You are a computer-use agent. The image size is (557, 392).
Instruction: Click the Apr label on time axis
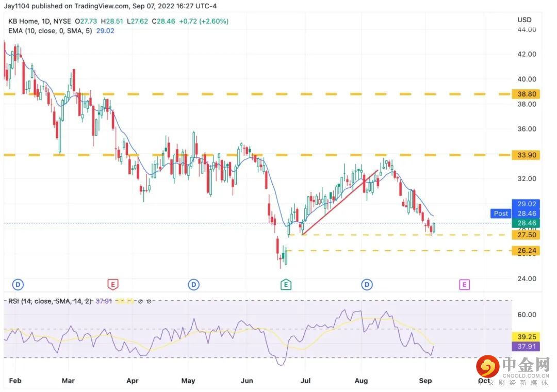[132, 381]
